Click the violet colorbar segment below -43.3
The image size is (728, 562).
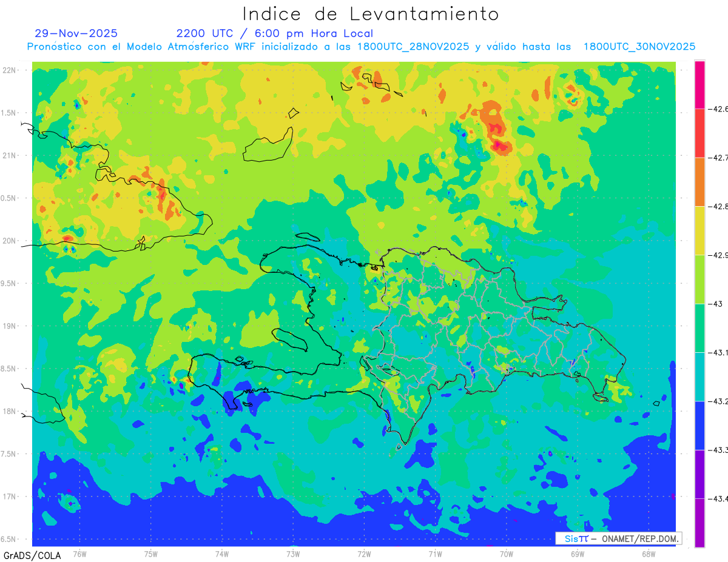[x=699, y=474]
